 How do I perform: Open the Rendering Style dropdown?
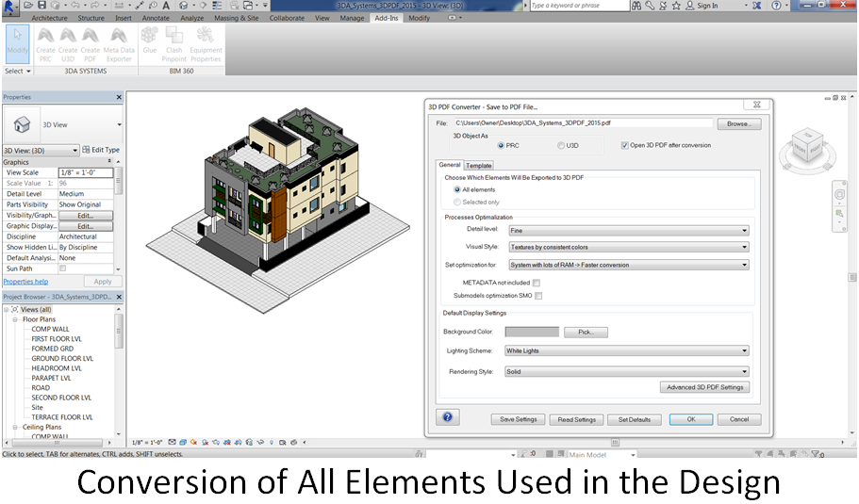click(627, 371)
